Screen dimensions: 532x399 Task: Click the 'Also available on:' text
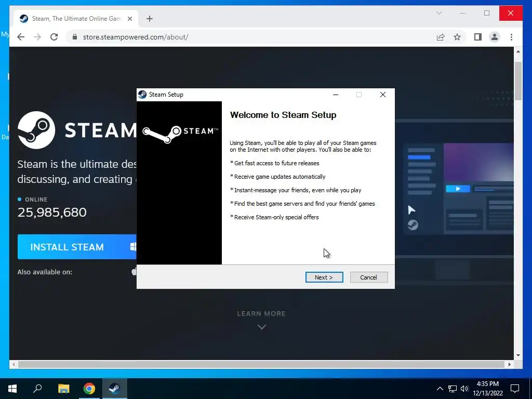(x=45, y=272)
